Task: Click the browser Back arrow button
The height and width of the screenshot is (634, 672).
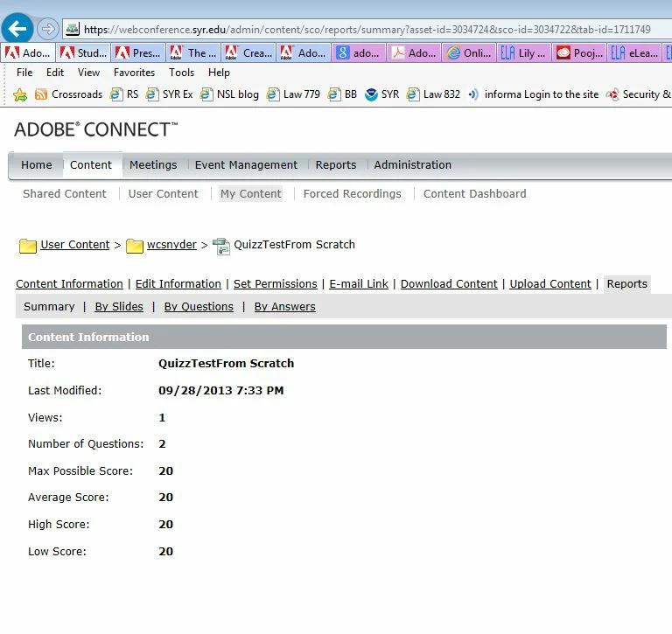Action: pyautogui.click(x=17, y=29)
